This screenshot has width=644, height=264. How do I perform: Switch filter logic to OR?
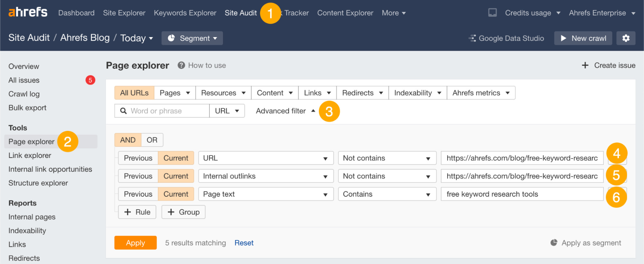[152, 140]
